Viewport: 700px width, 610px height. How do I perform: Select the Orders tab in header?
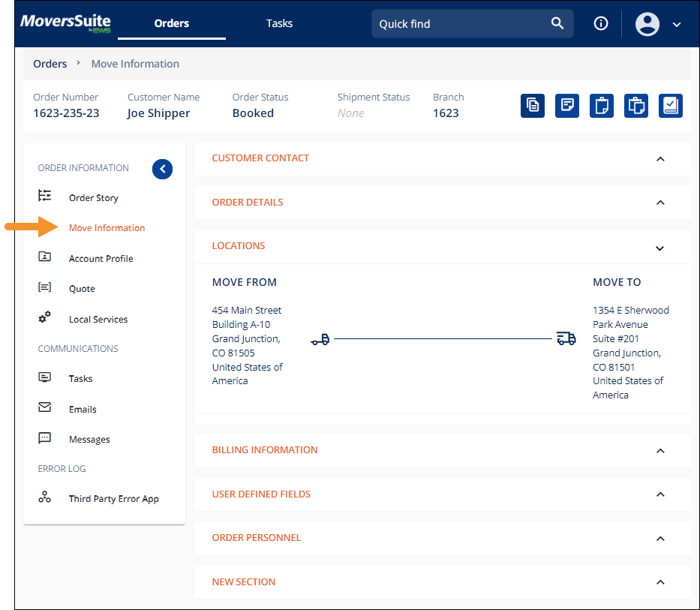[x=172, y=23]
